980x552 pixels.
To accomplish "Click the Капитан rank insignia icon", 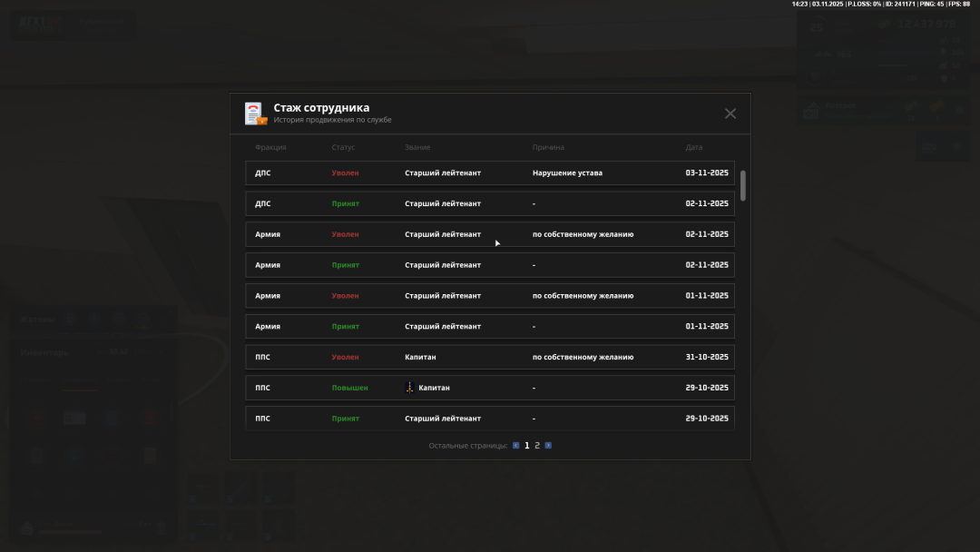I will tap(409, 388).
